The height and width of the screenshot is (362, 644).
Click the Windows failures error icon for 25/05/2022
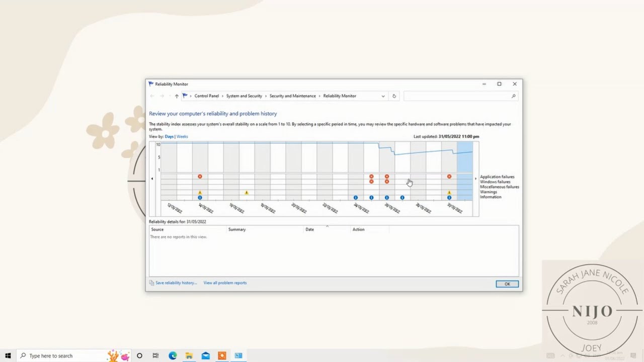371,182
